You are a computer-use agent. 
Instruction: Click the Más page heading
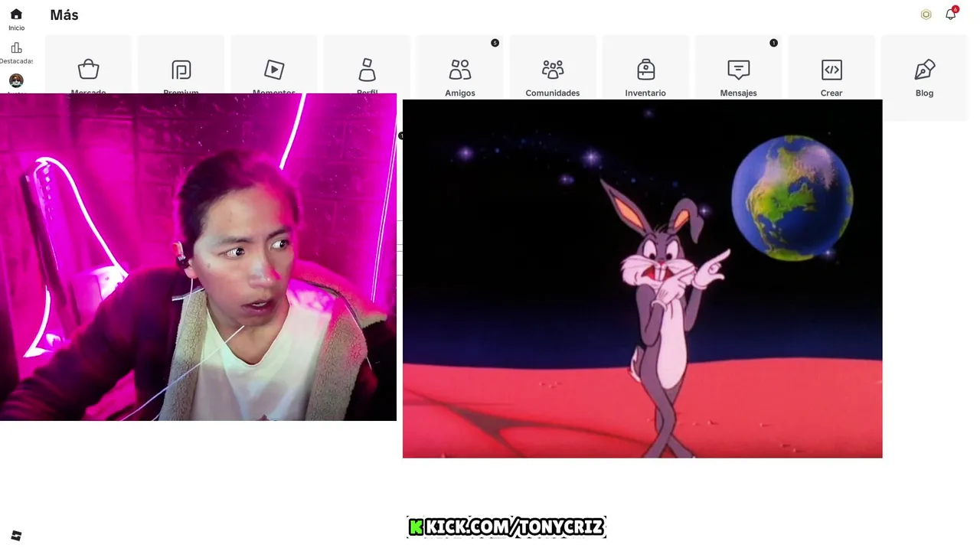pyautogui.click(x=64, y=15)
